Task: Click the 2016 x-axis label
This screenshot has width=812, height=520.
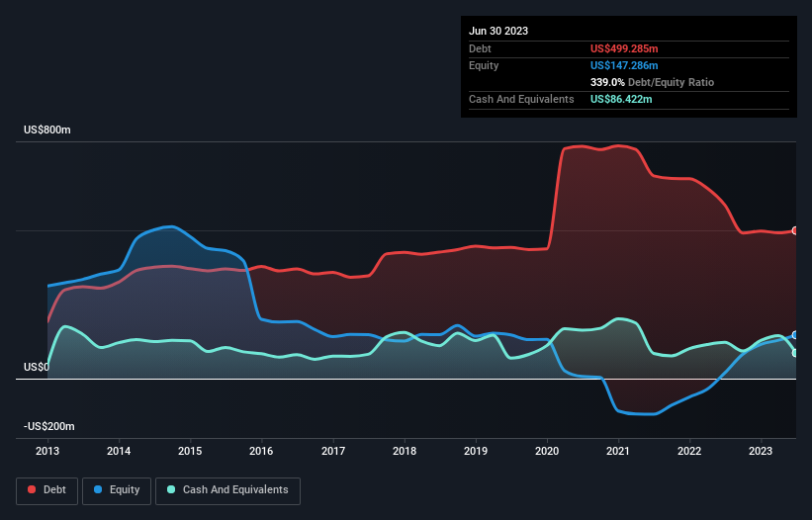Action: point(261,451)
